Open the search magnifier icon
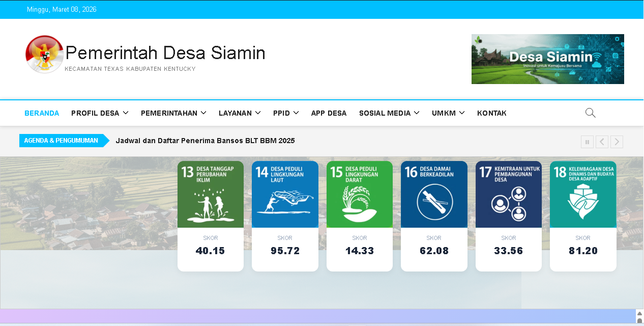This screenshot has width=644, height=326. [x=590, y=113]
